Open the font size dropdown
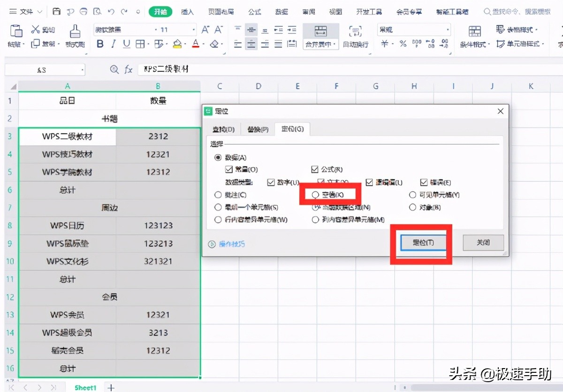The height and width of the screenshot is (392, 563). [x=194, y=30]
